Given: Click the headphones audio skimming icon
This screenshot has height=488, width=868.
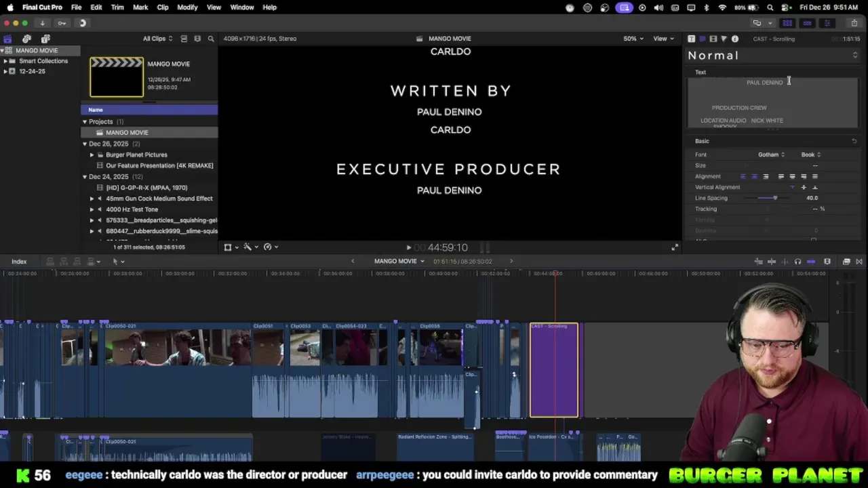Looking at the screenshot, I should click(x=797, y=262).
